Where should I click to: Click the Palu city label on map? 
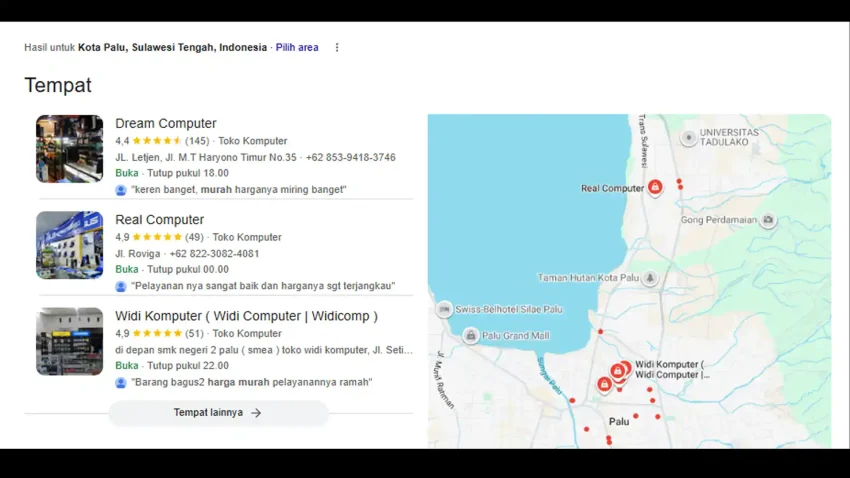point(619,422)
